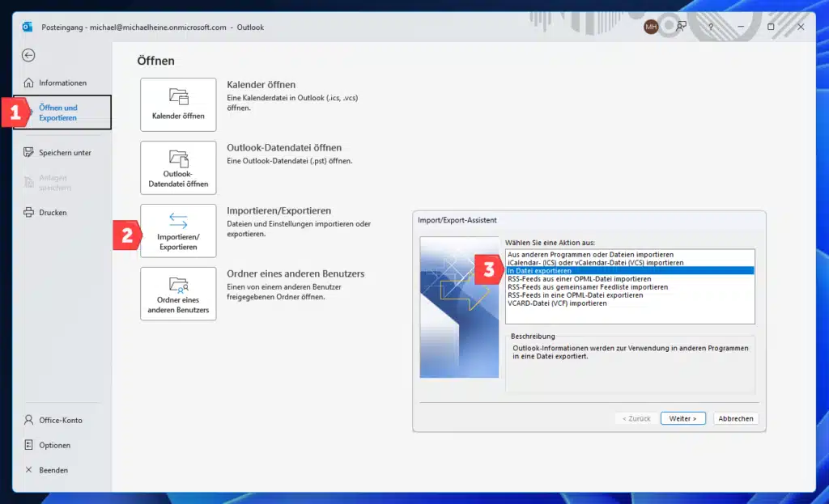Click the Importieren/Exportieren arrows icon
This screenshot has width=829, height=504.
(x=178, y=231)
